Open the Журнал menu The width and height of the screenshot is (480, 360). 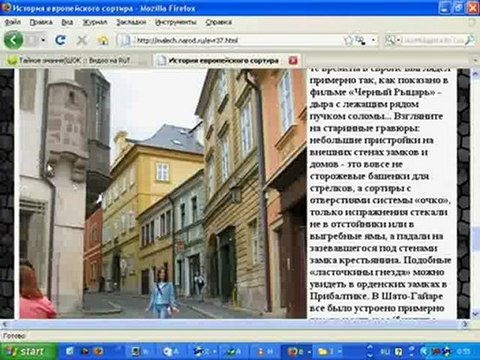pyautogui.click(x=95, y=22)
